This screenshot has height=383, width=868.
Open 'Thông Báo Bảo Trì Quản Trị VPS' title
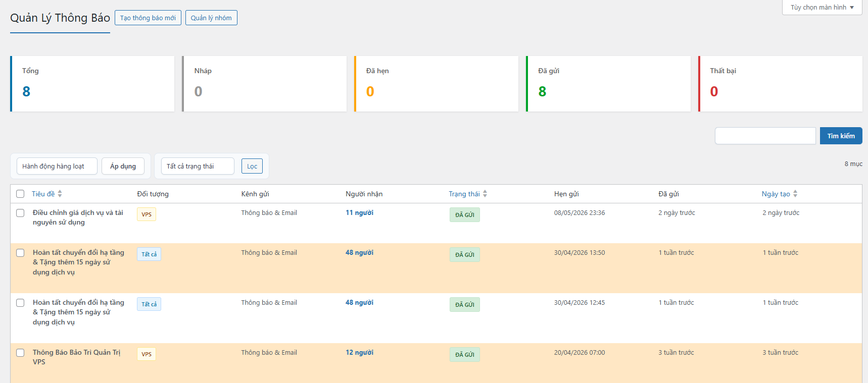coord(76,357)
